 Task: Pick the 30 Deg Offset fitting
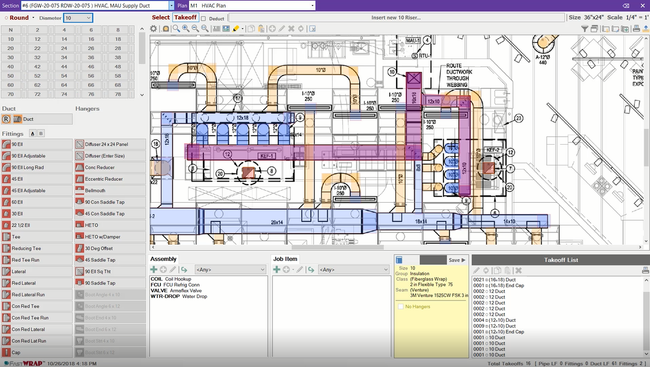(x=110, y=248)
